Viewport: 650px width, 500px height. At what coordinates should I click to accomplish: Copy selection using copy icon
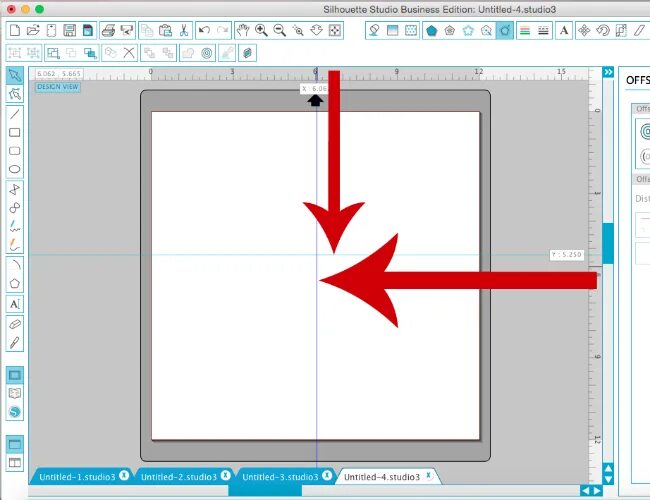pos(147,30)
